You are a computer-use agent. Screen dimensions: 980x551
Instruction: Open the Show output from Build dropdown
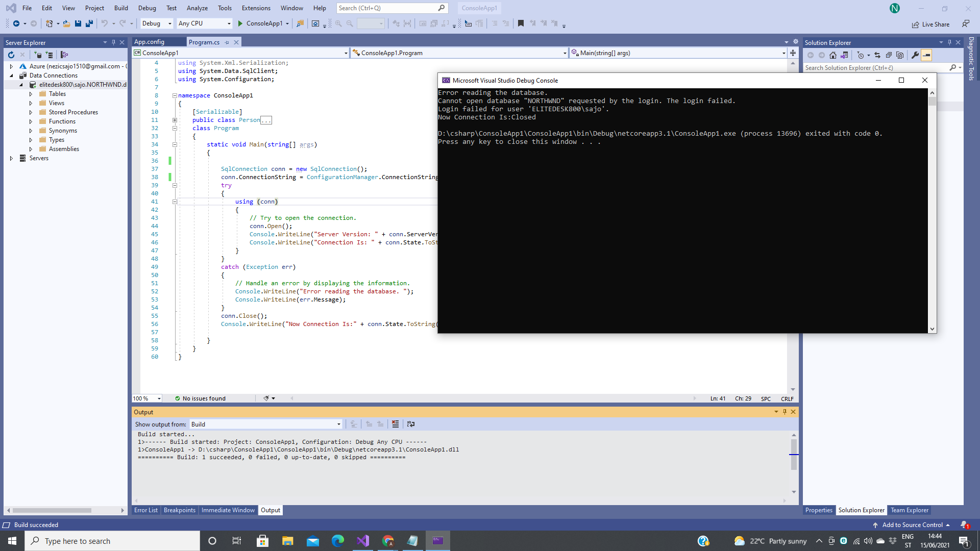click(x=265, y=424)
